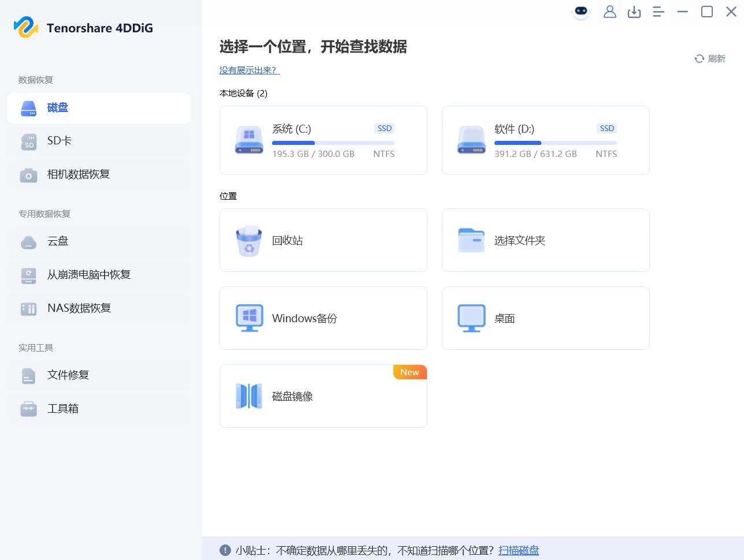Click the SSD badge on D: drive
Viewport: 744px width, 560px height.
[607, 128]
